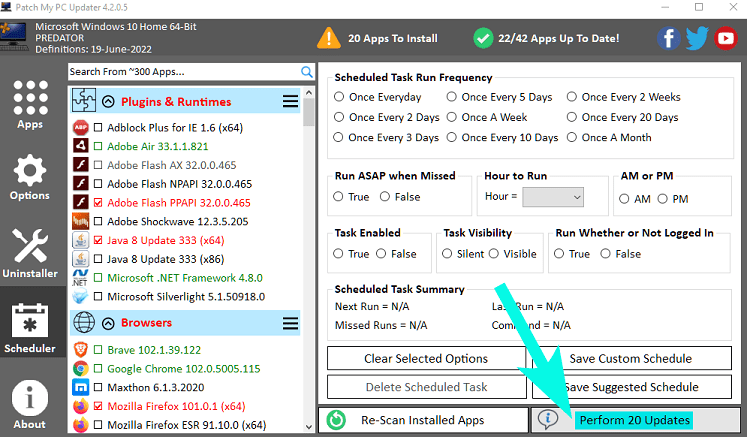The height and width of the screenshot is (437, 747).
Task: Click Save Custom Schedule button
Action: pyautogui.click(x=632, y=358)
